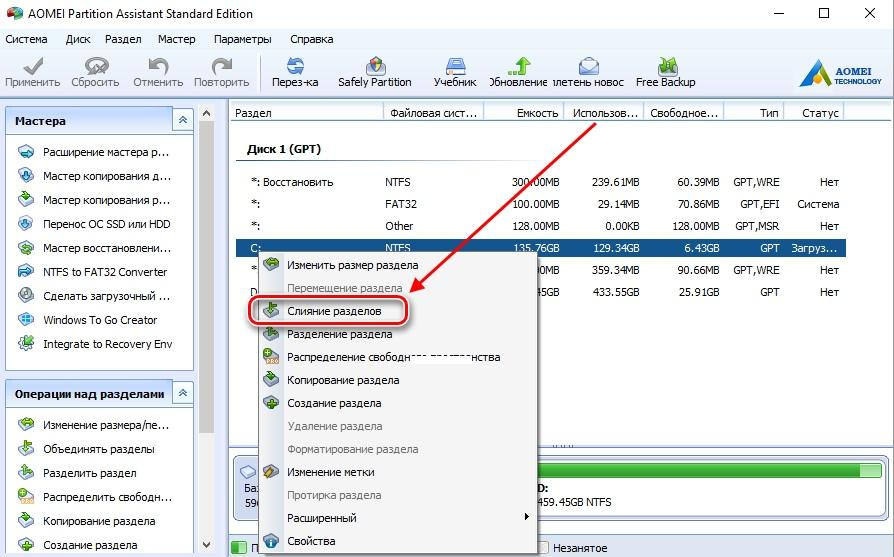Sort by Раздел column header
Image resolution: width=894 pixels, height=557 pixels.
[307, 113]
